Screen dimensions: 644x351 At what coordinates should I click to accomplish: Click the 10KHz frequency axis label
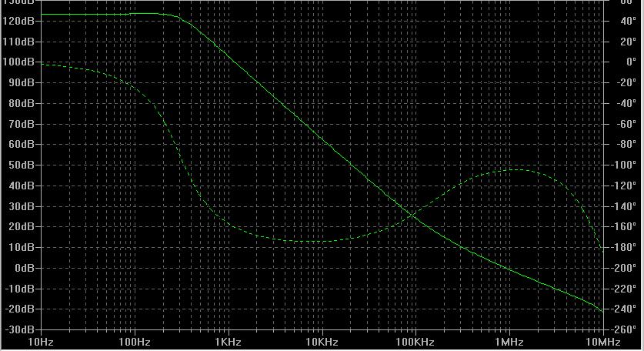tap(322, 342)
